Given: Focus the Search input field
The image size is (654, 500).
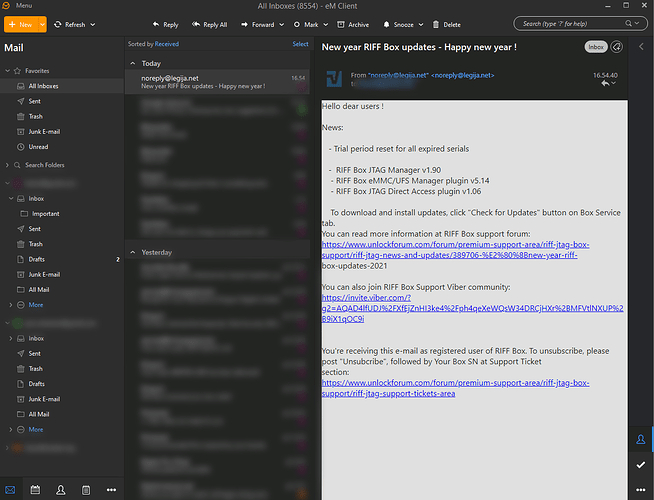Looking at the screenshot, I should point(571,24).
